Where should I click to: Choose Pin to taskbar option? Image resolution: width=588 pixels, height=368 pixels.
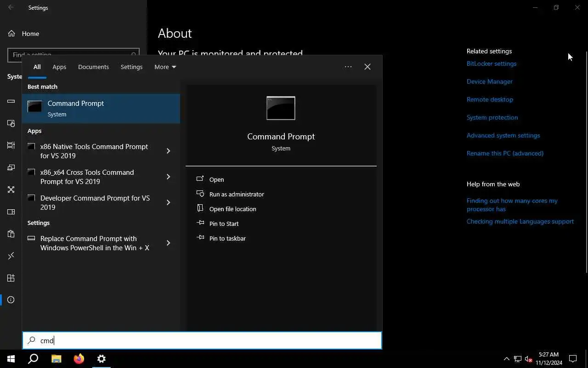pyautogui.click(x=227, y=238)
